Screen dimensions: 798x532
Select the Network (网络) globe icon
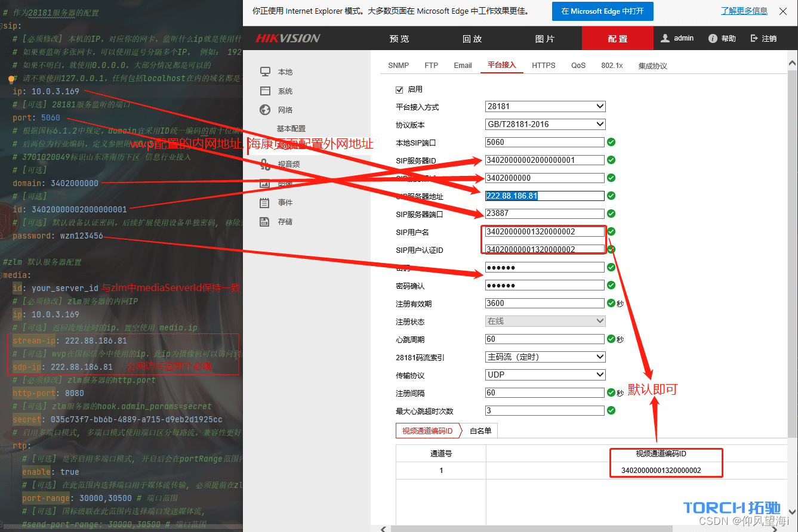click(x=266, y=110)
